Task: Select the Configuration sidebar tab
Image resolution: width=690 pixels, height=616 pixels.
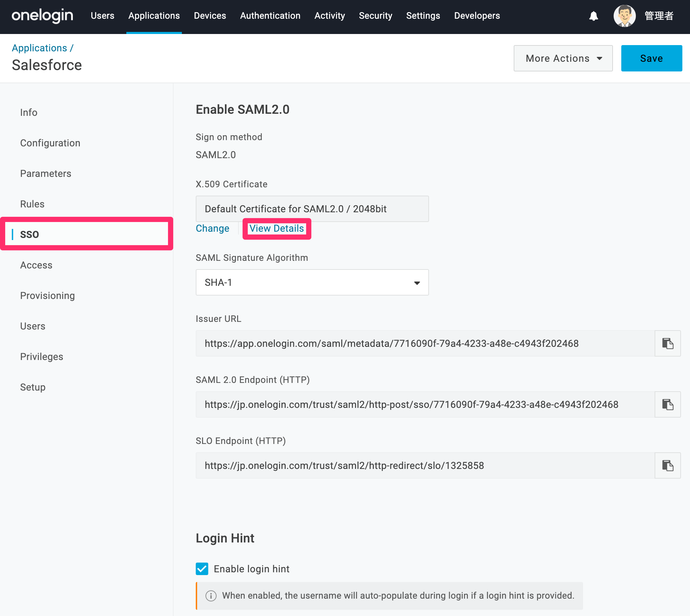Action: click(x=50, y=143)
